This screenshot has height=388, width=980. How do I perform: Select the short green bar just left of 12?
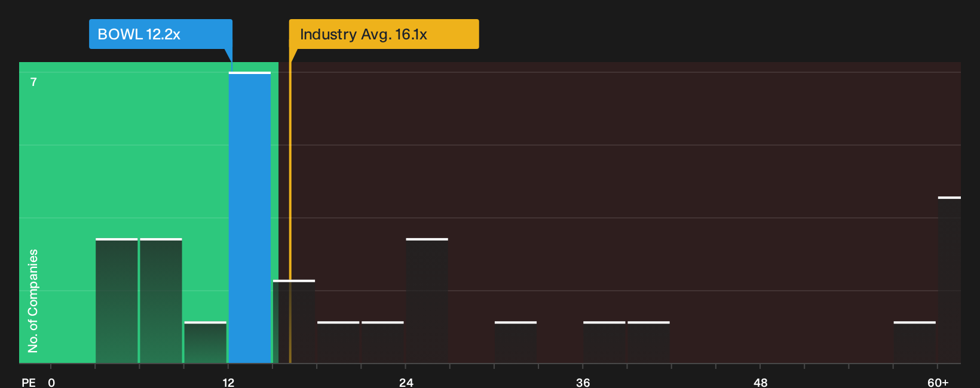point(206,343)
